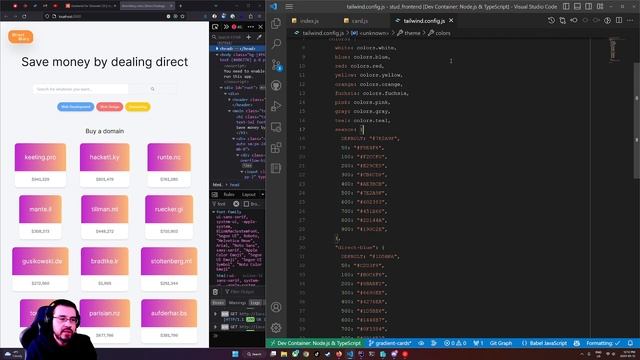
Task: Open the editor More Actions menu
Action: tap(631, 20)
